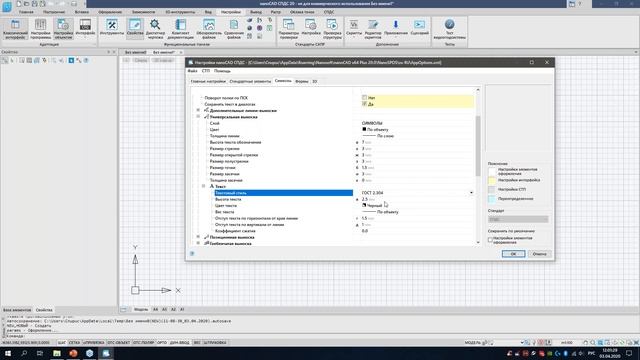Open the Файл menu in settings dialog
Image resolution: width=640 pixels, height=360 pixels.
(192, 71)
